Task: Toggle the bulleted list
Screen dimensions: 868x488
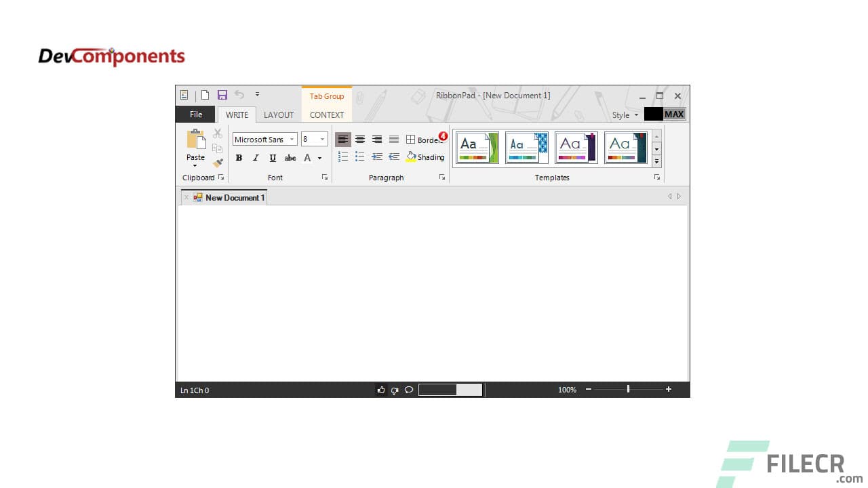Action: click(359, 155)
